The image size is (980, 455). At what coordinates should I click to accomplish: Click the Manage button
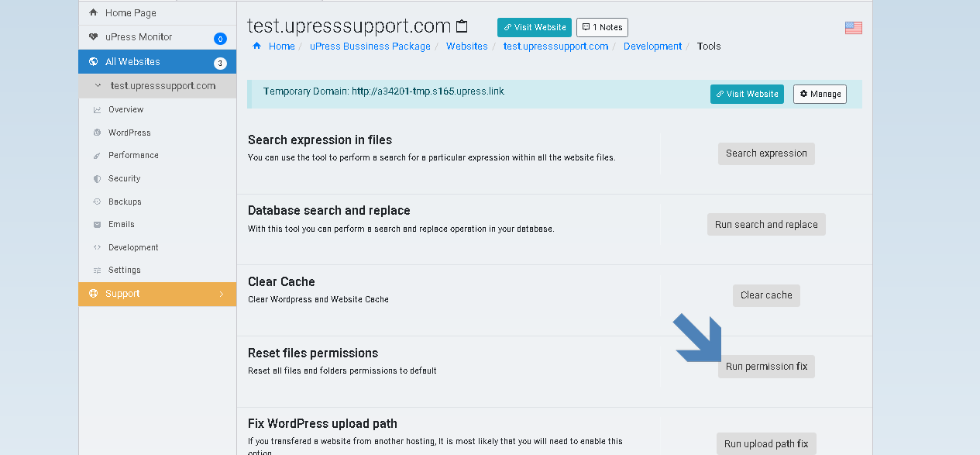[820, 94]
